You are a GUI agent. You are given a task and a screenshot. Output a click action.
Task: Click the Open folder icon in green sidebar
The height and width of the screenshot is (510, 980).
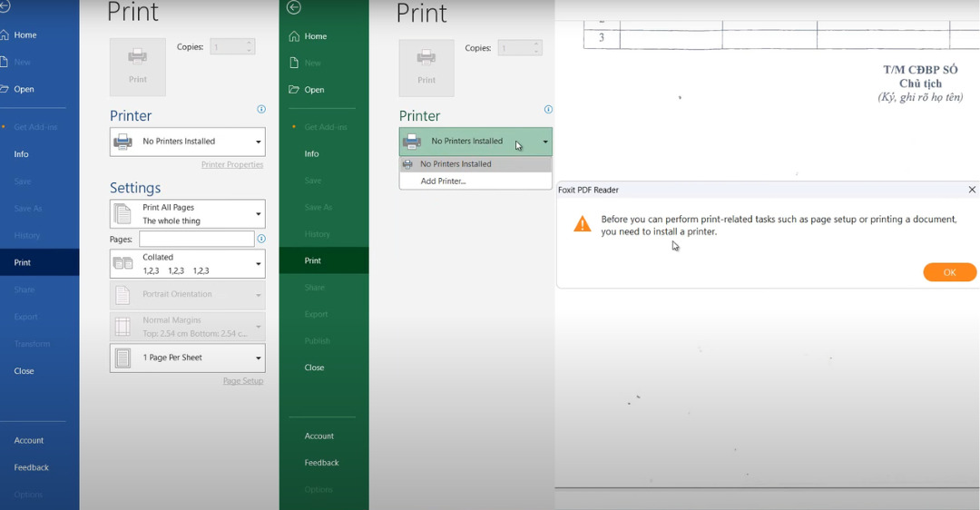click(294, 90)
